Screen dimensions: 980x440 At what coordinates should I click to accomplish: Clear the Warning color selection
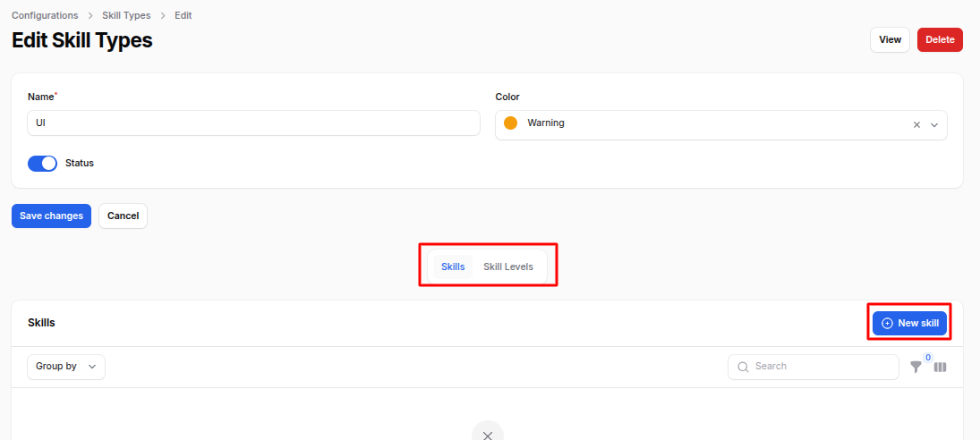(x=916, y=125)
